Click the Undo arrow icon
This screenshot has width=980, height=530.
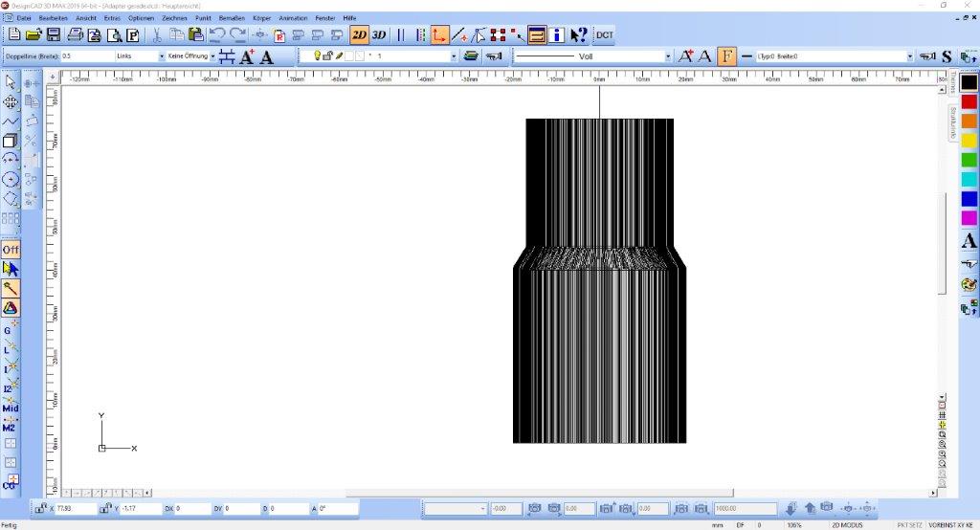pyautogui.click(x=217, y=35)
